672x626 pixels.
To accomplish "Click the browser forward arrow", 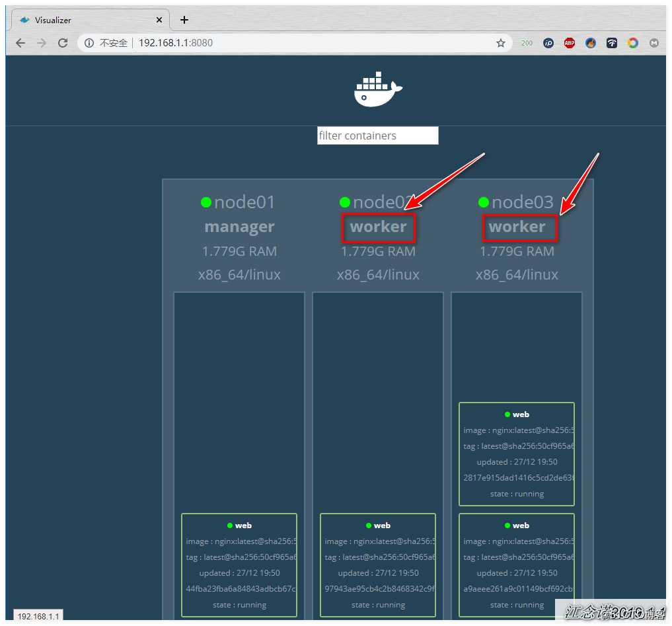I will 42,43.
